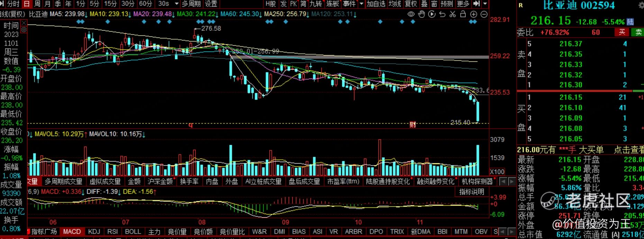Open 多周期 multi-period view
The image size is (644, 239).
[191, 4]
